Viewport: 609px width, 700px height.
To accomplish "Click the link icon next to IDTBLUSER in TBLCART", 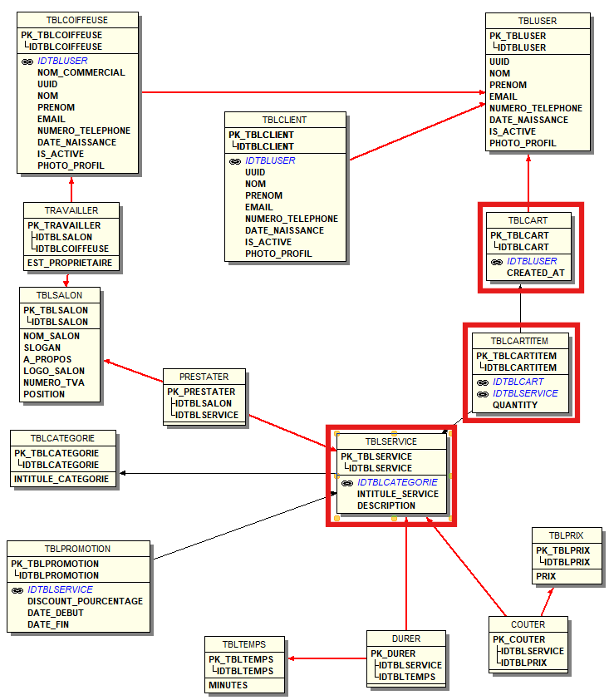I will click(497, 262).
